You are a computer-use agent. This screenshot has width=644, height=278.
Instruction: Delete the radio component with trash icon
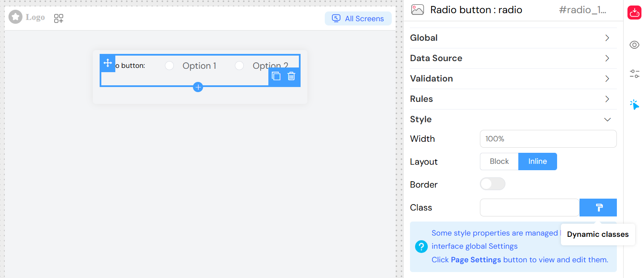291,76
